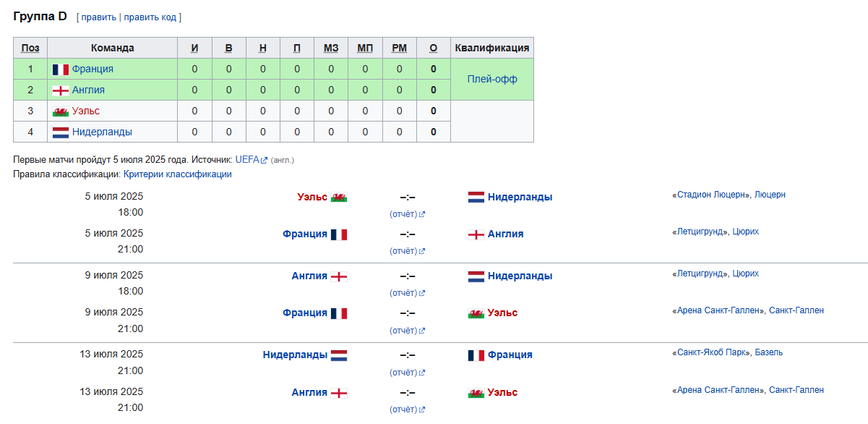
Task: Open the Плей-офф qualification link
Action: pos(492,80)
